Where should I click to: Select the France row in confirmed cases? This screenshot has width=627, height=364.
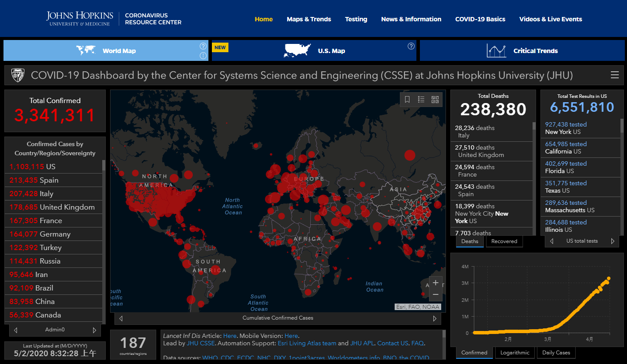(54, 220)
